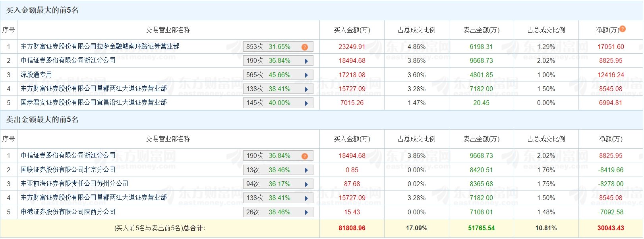
Task: Click the 853次 31.65% badge text
Action: point(268,47)
